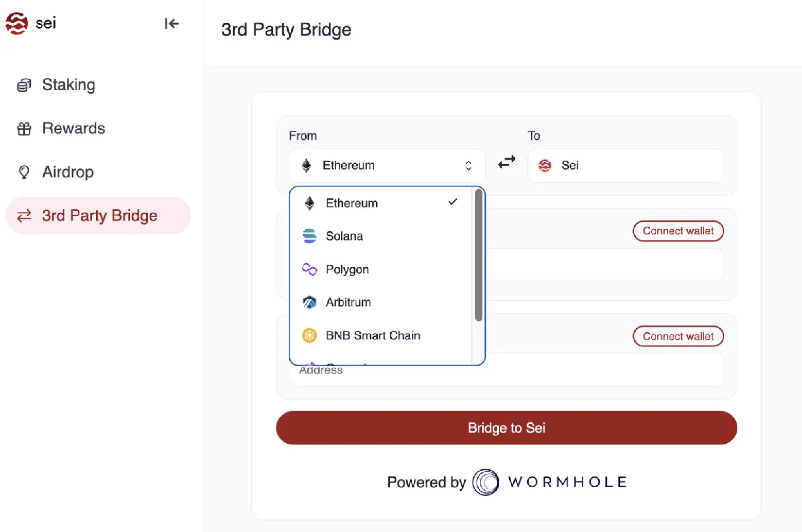Image resolution: width=802 pixels, height=532 pixels.
Task: Click the swap direction arrows icon
Action: click(x=506, y=162)
